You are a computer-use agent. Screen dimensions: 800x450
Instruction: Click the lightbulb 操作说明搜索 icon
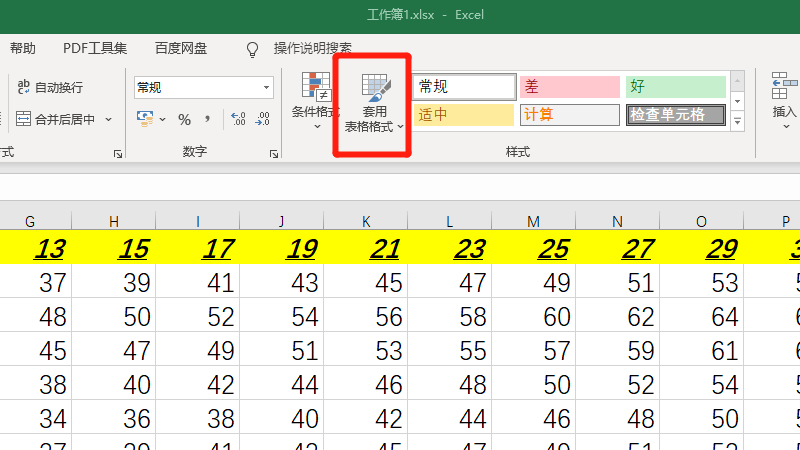pyautogui.click(x=253, y=48)
